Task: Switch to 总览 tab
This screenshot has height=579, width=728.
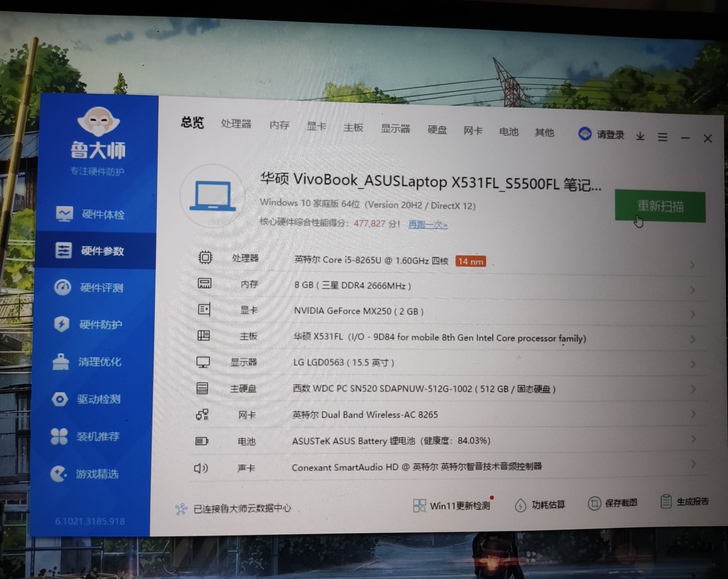Action: point(192,123)
